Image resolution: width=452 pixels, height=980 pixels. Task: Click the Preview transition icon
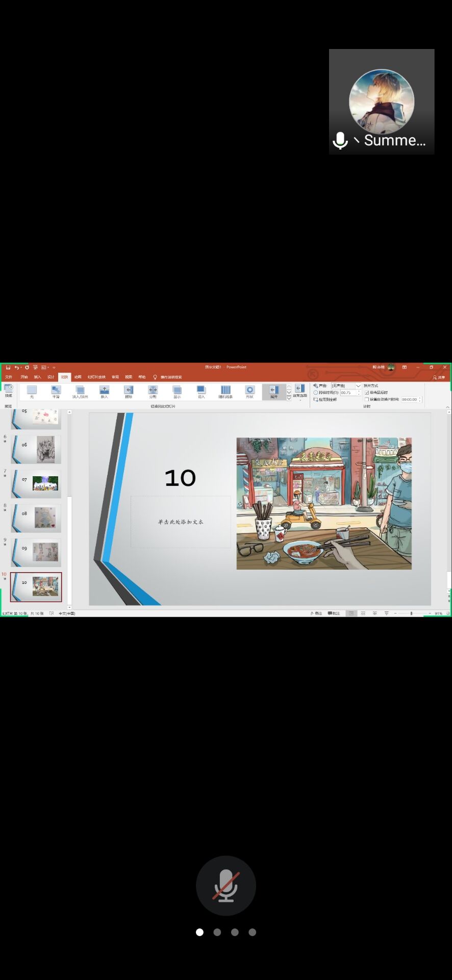pos(9,390)
